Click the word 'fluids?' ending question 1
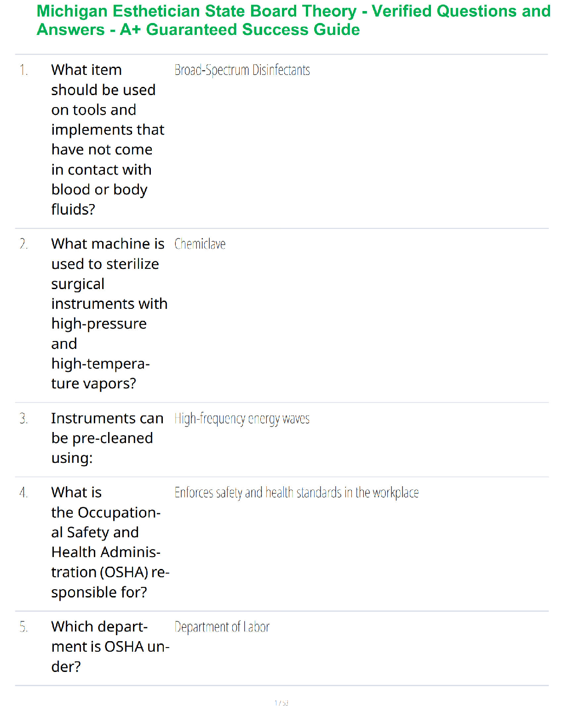The height and width of the screenshot is (728, 563). coord(74,210)
